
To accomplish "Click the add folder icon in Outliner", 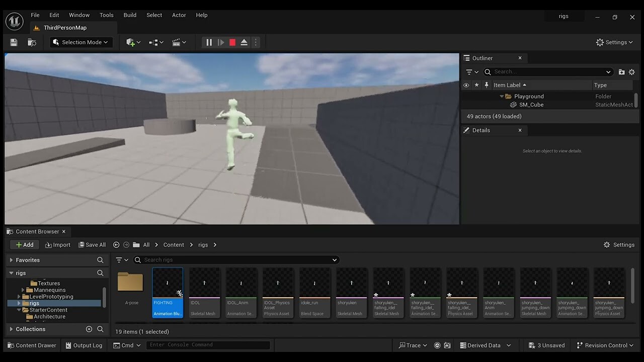I will coord(621,72).
